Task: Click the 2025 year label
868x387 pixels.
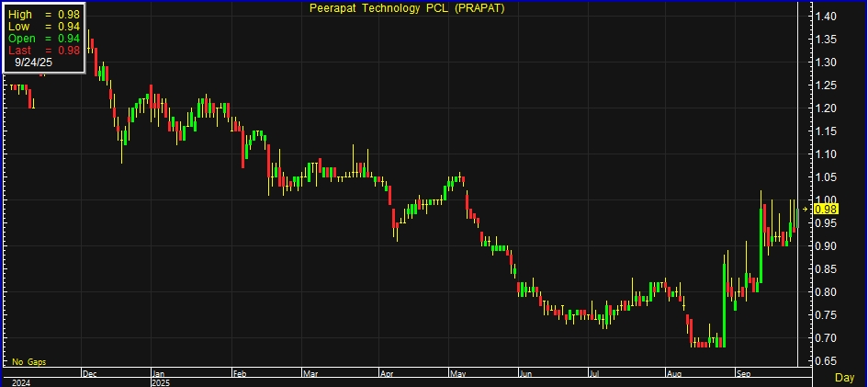Action: (161, 382)
